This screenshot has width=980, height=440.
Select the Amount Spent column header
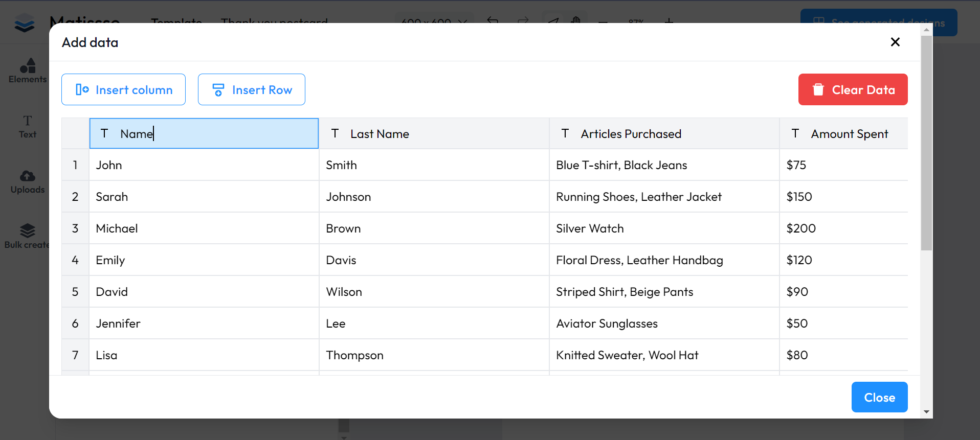point(844,133)
